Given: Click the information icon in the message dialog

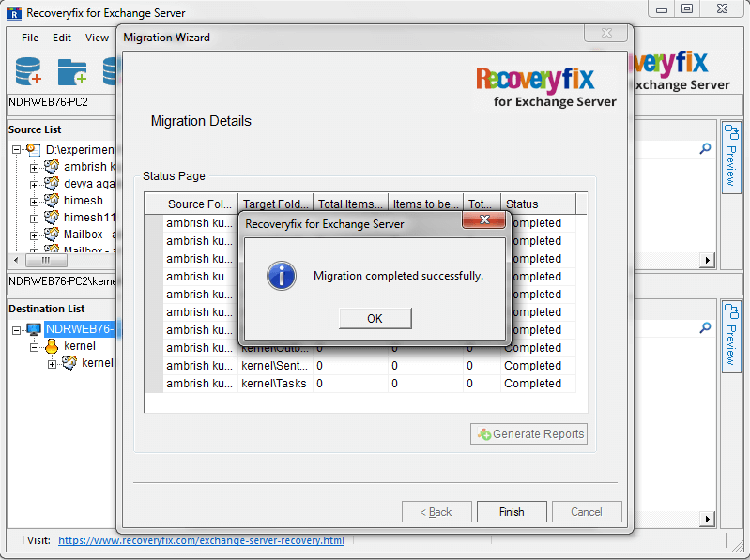Looking at the screenshot, I should 282,276.
